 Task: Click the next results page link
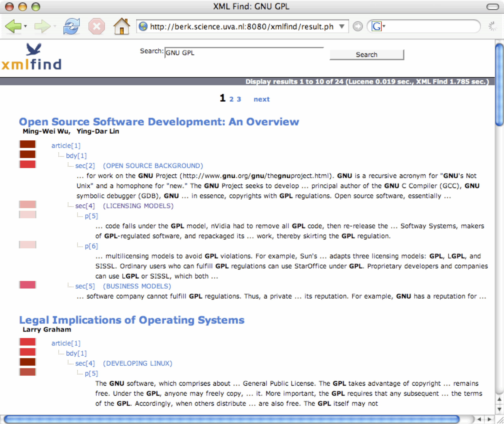point(261,99)
